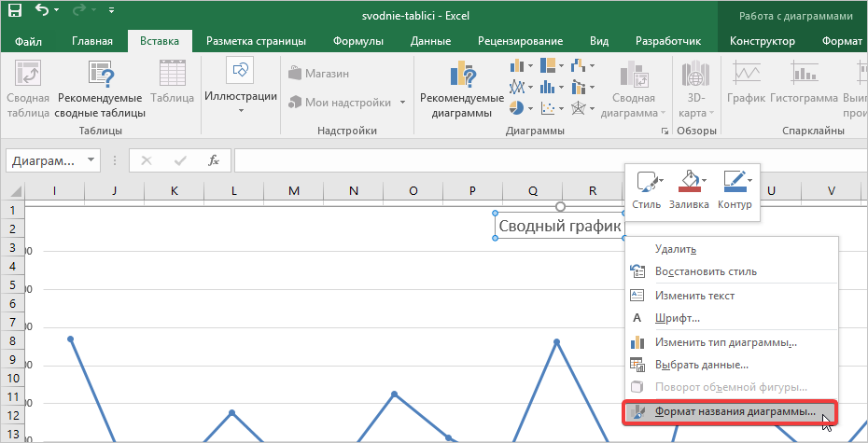Open the Name Box dropdown arrow

[x=91, y=160]
